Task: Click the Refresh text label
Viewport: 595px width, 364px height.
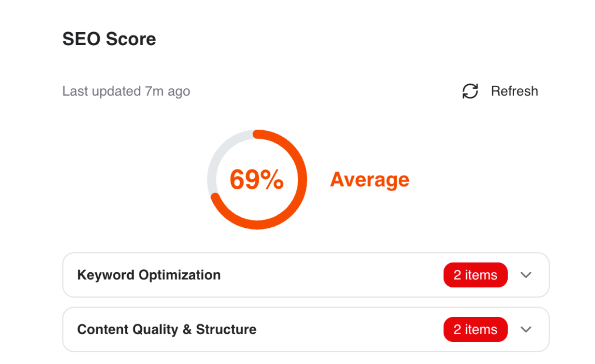Action: tap(514, 91)
